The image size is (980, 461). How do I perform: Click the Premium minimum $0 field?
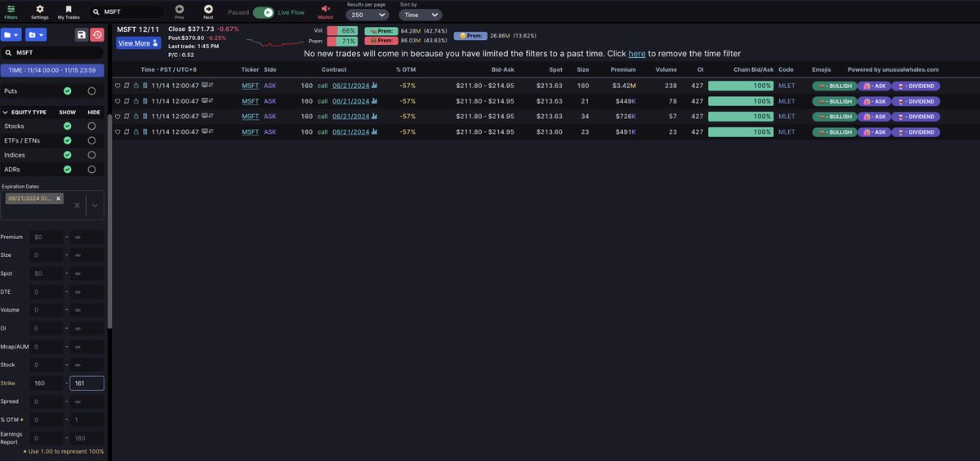coord(47,237)
